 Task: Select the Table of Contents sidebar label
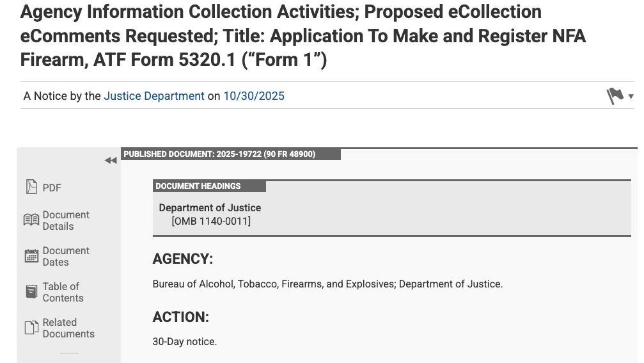tap(63, 292)
